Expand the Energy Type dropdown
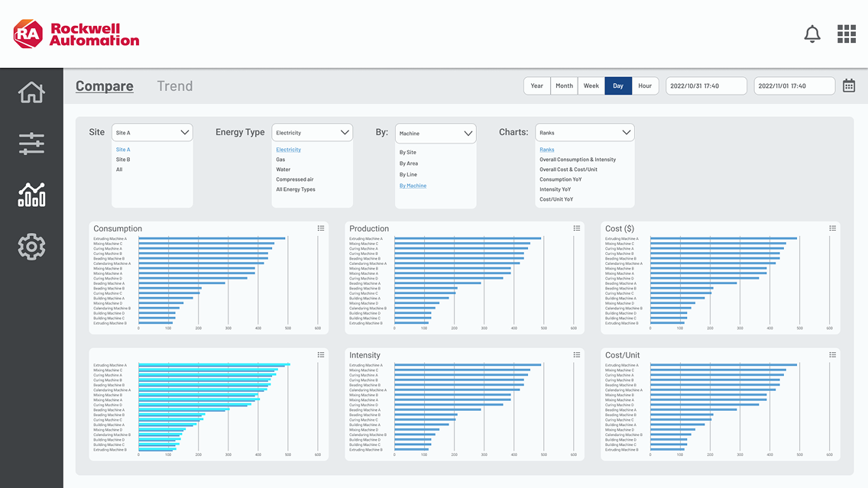This screenshot has height=488, width=868. (313, 133)
